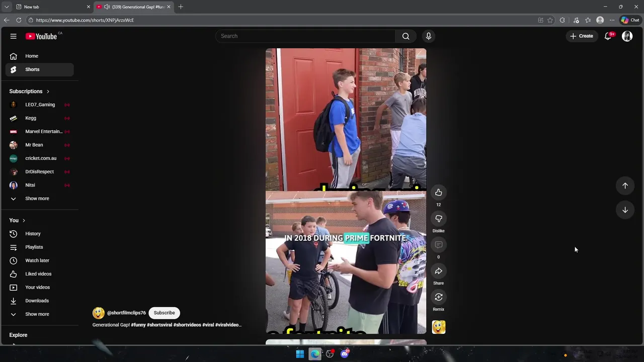Open the Nitsi subscription channel
Image resolution: width=644 pixels, height=362 pixels.
point(39,185)
